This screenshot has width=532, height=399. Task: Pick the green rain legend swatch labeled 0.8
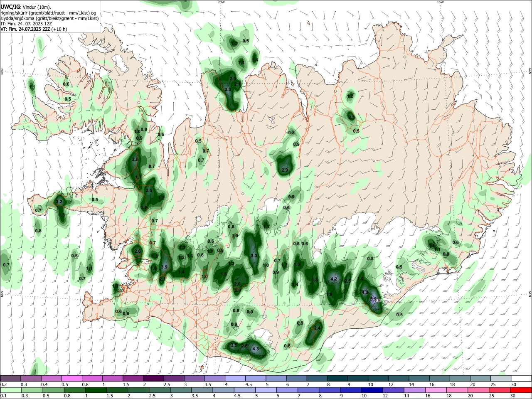tap(74, 390)
